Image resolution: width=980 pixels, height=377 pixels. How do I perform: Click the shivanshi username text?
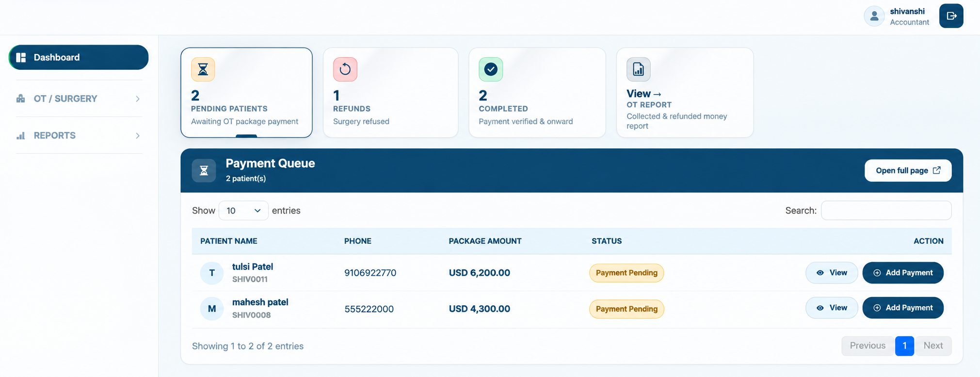pos(907,12)
